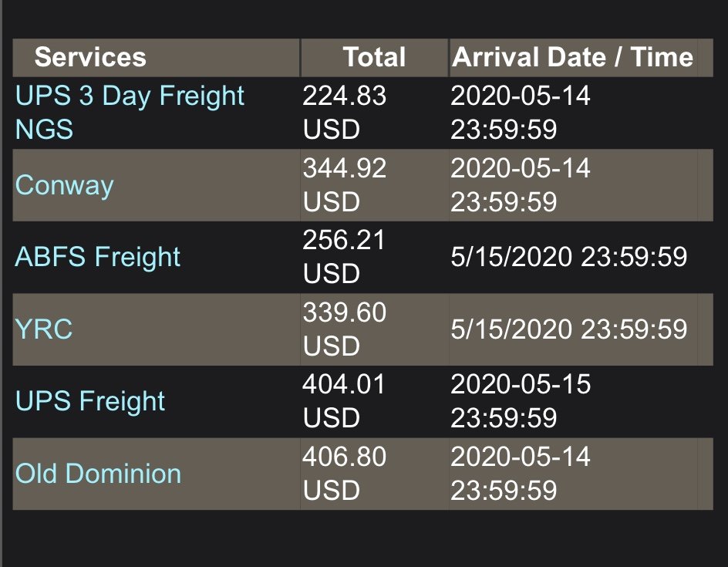Screen dimensions: 728x567
Task: Select the 256.21 USD ABFS total
Action: click(x=344, y=257)
